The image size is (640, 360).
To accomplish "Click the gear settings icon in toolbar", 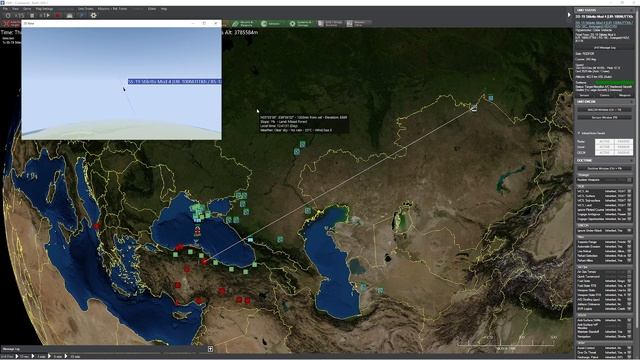I will 93,15.
